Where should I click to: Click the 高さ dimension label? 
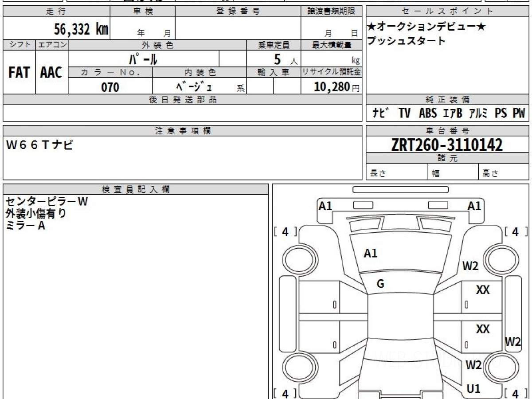coord(491,173)
